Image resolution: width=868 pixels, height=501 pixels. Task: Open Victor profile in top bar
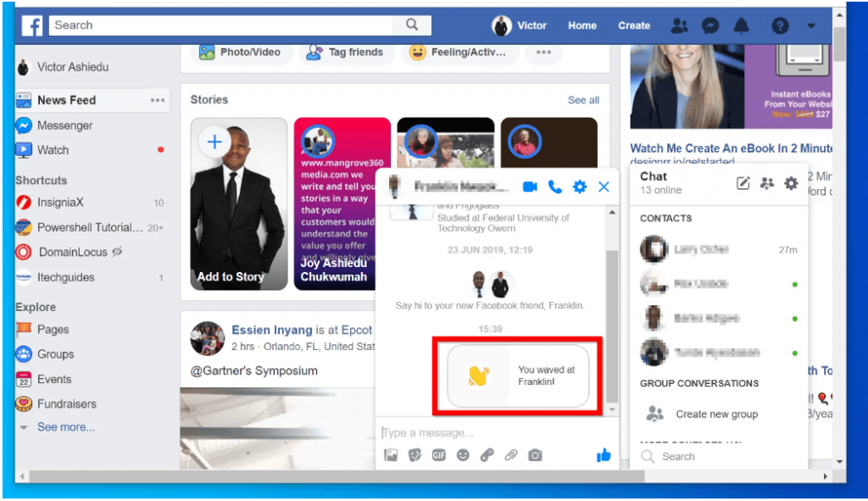click(520, 25)
